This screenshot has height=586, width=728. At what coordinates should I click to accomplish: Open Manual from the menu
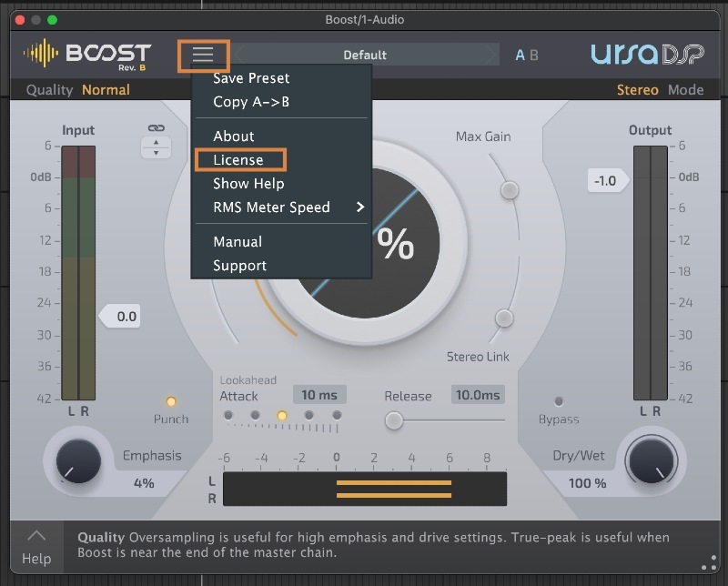tap(238, 241)
